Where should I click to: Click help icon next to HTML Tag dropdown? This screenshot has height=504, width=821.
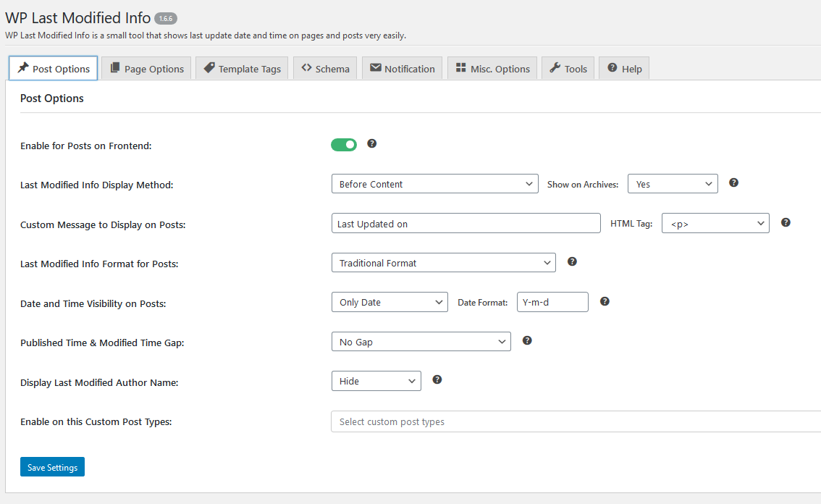click(786, 222)
